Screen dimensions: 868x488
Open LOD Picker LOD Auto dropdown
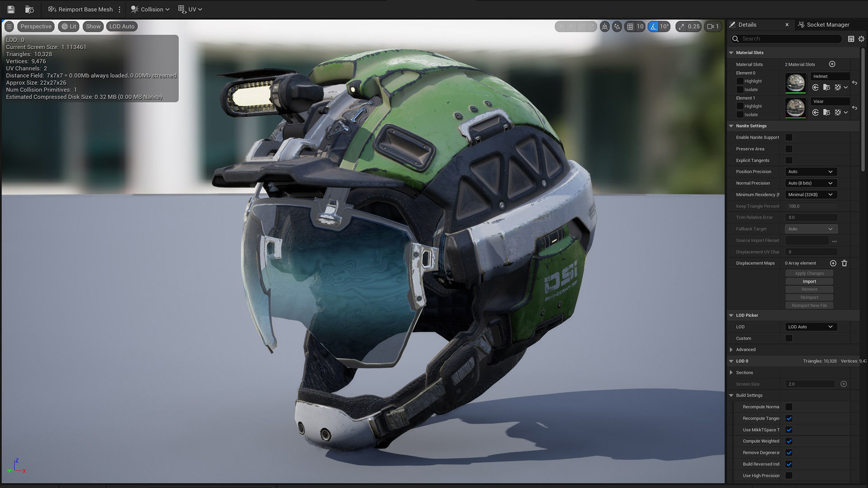(x=811, y=327)
